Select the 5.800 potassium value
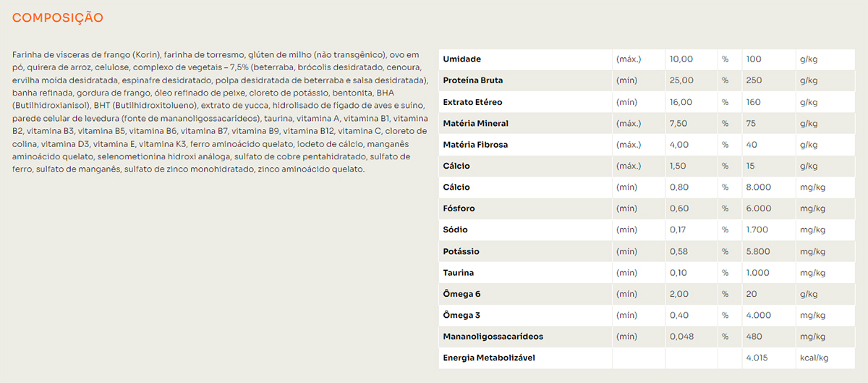Image resolution: width=868 pixels, height=383 pixels. [758, 251]
